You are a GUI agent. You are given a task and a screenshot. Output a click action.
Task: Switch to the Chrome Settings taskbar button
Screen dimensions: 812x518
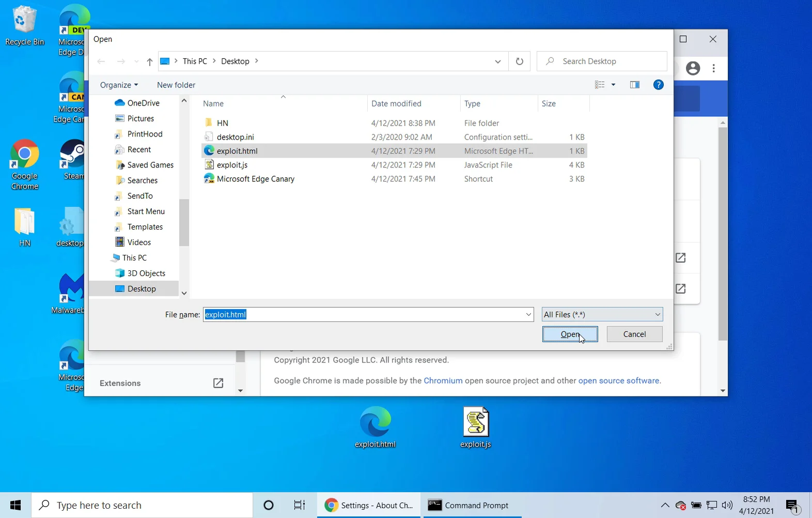click(x=369, y=505)
